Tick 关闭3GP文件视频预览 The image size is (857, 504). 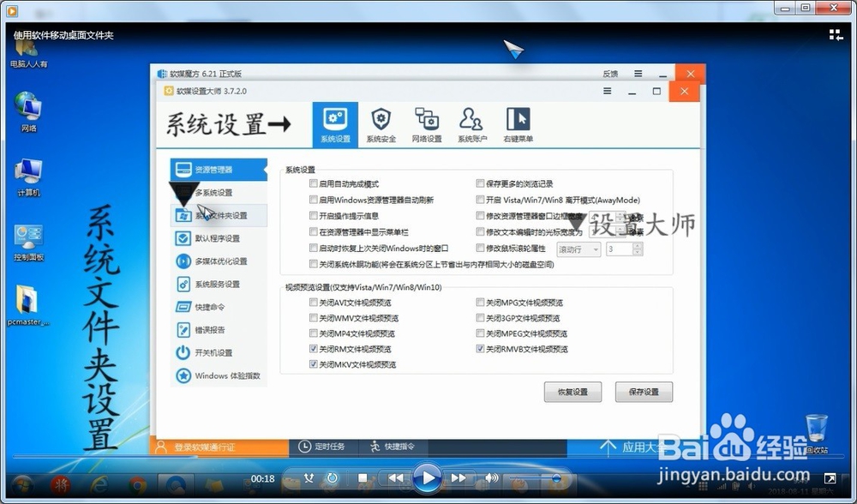pos(480,318)
